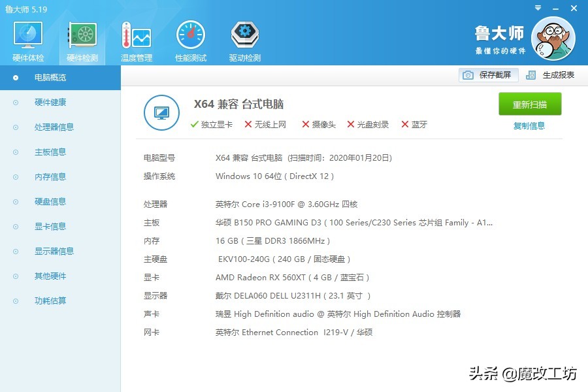Viewport: 588px width, 392px height.
Task: Open the 显卡信息 sidebar entry
Action: click(x=50, y=226)
